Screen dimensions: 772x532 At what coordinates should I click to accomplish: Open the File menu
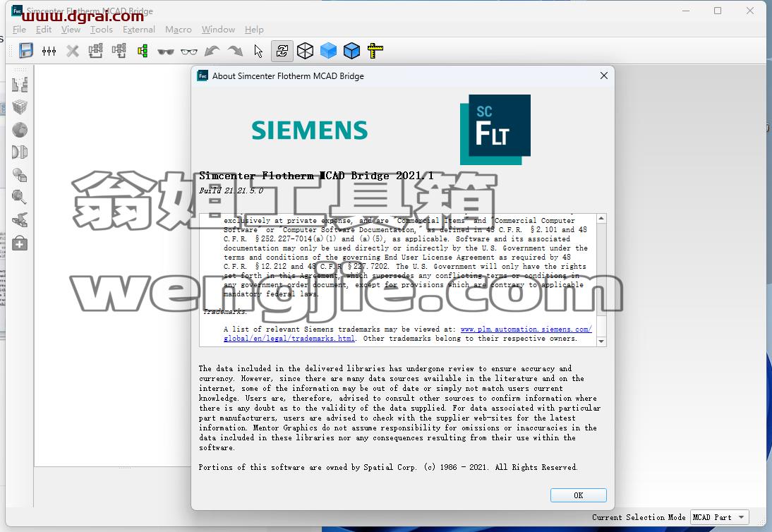pyautogui.click(x=19, y=30)
